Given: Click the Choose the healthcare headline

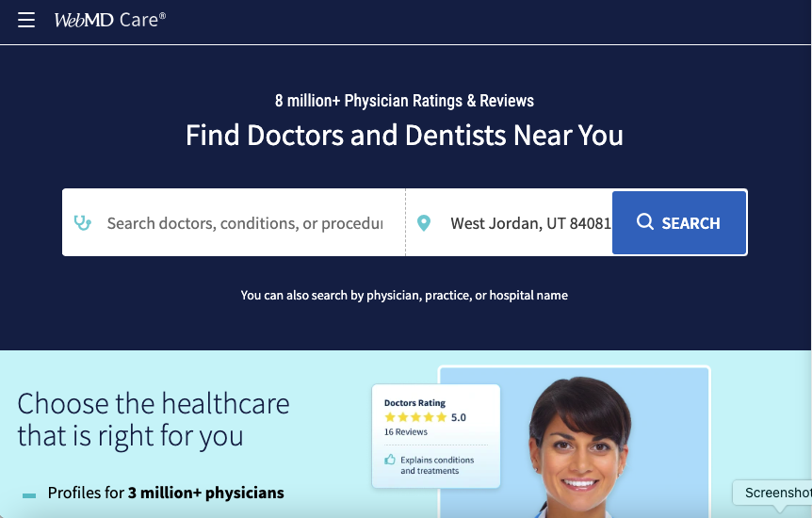Looking at the screenshot, I should [154, 419].
